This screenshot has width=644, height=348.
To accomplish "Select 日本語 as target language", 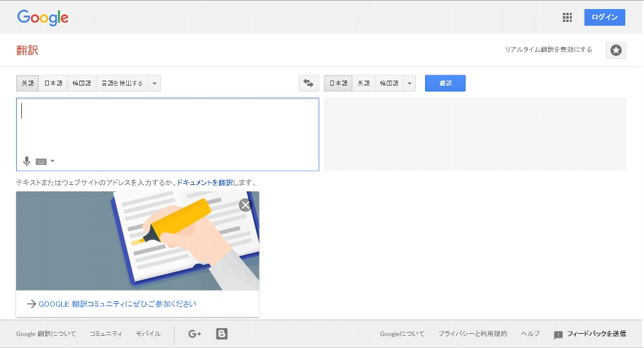I will tap(338, 83).
